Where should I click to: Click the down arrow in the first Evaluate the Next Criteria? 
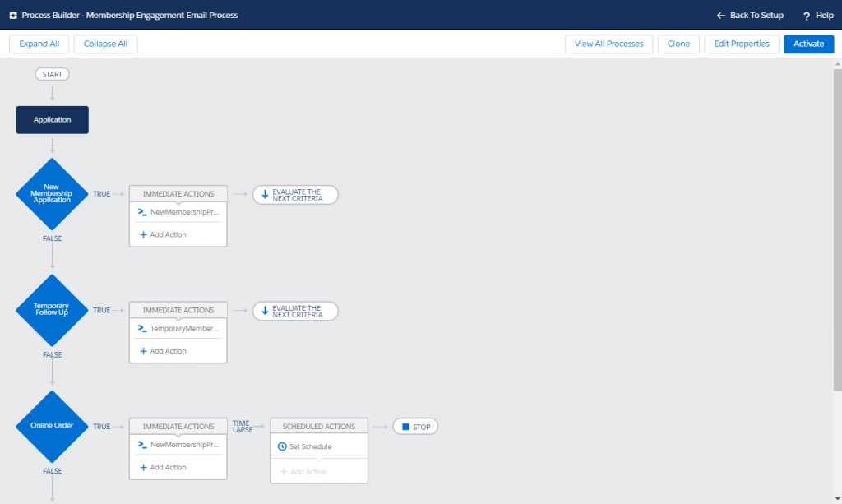265,195
